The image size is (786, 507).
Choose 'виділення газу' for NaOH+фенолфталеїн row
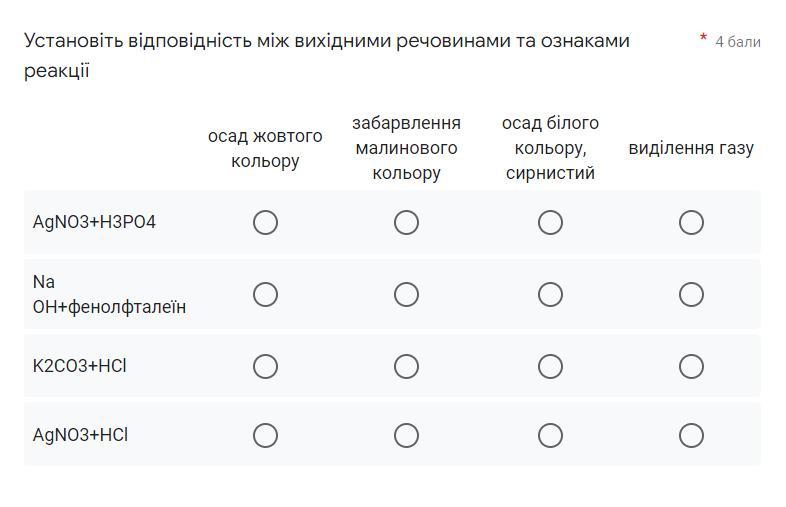[x=691, y=294]
